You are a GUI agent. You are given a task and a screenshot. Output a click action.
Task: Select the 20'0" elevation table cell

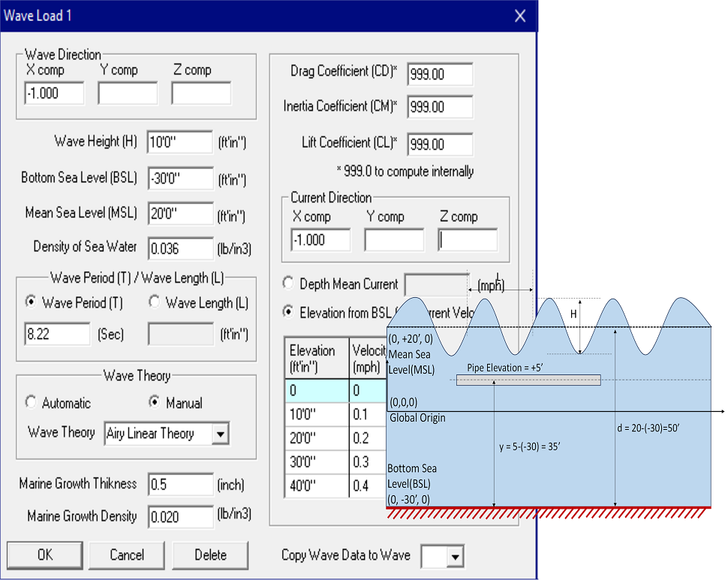pyautogui.click(x=317, y=438)
